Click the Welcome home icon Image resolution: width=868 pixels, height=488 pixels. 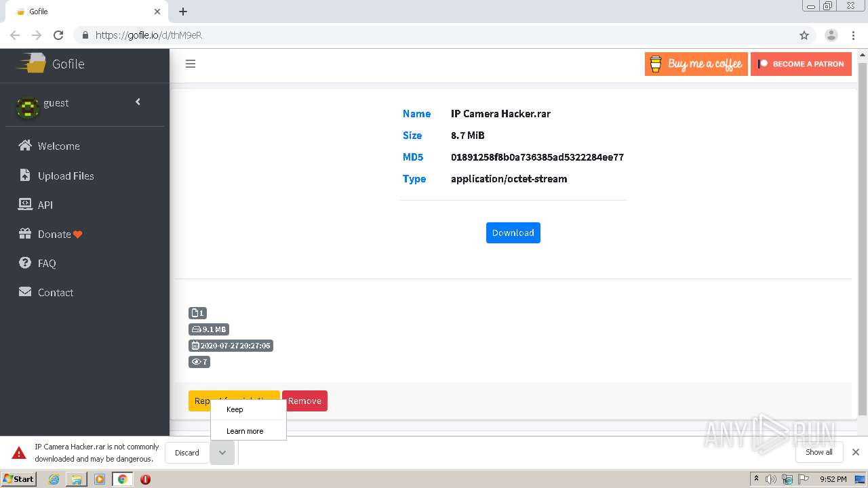click(25, 146)
